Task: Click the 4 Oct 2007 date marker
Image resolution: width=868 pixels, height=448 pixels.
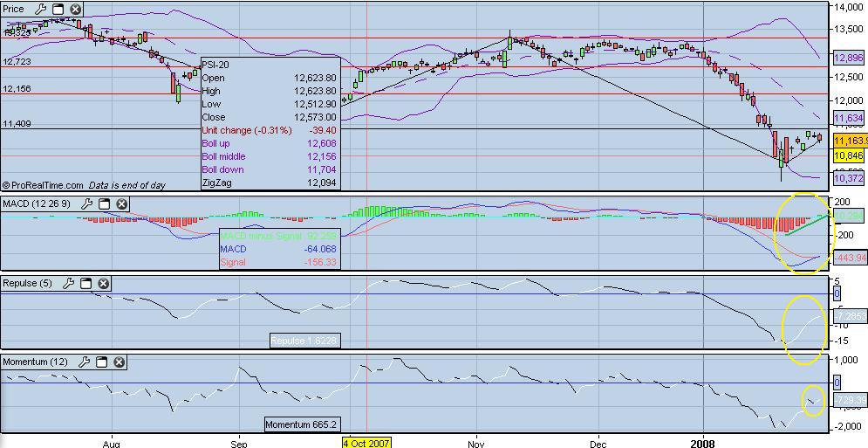Action: 366,443
